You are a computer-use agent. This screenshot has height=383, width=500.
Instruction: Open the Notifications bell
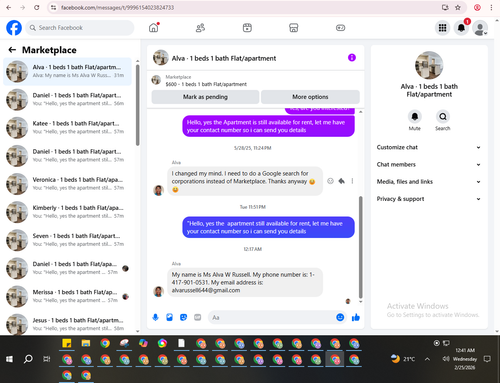click(x=461, y=28)
